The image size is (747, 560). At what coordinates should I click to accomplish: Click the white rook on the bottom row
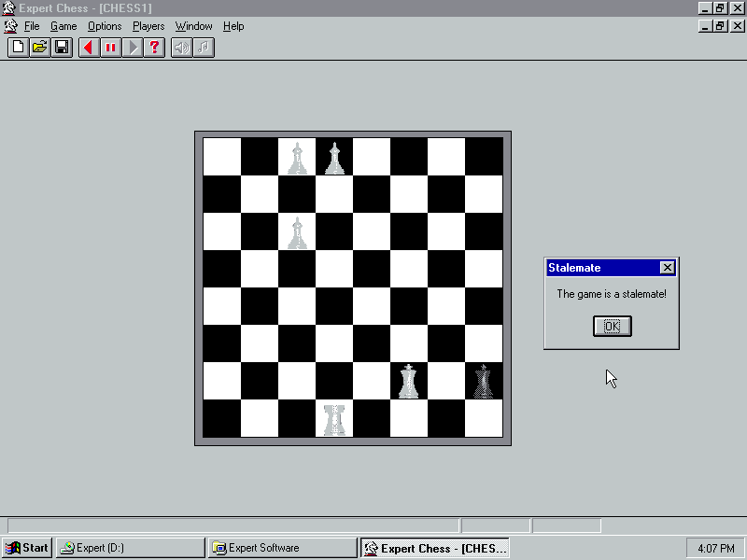click(x=334, y=419)
